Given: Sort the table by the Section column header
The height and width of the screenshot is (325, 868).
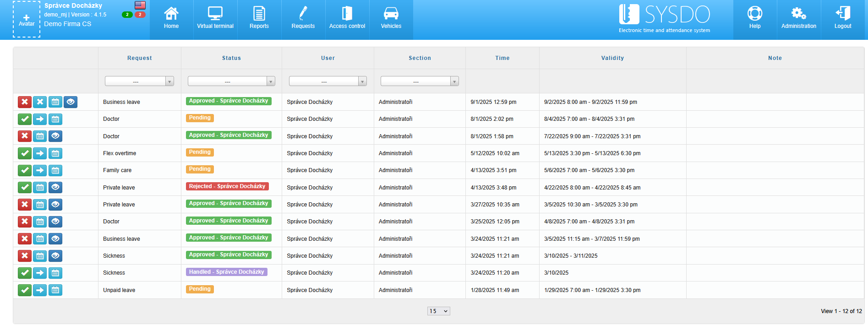Looking at the screenshot, I should tap(420, 58).
